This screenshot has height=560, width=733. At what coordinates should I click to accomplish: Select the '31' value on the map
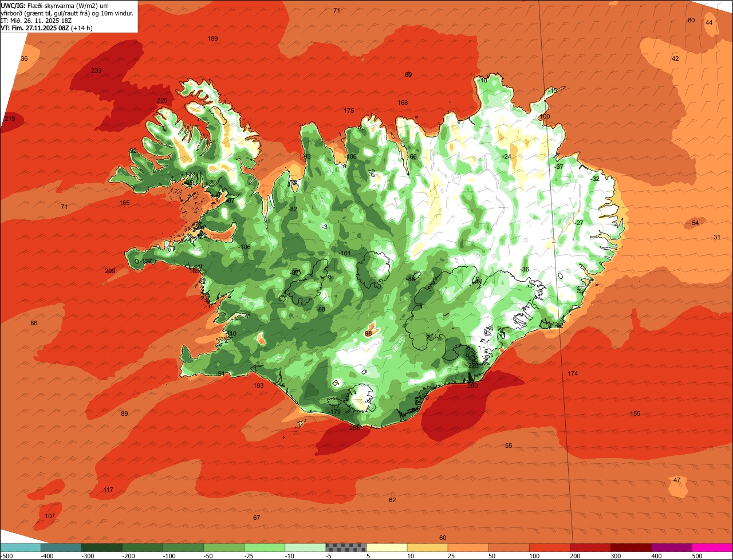[717, 237]
